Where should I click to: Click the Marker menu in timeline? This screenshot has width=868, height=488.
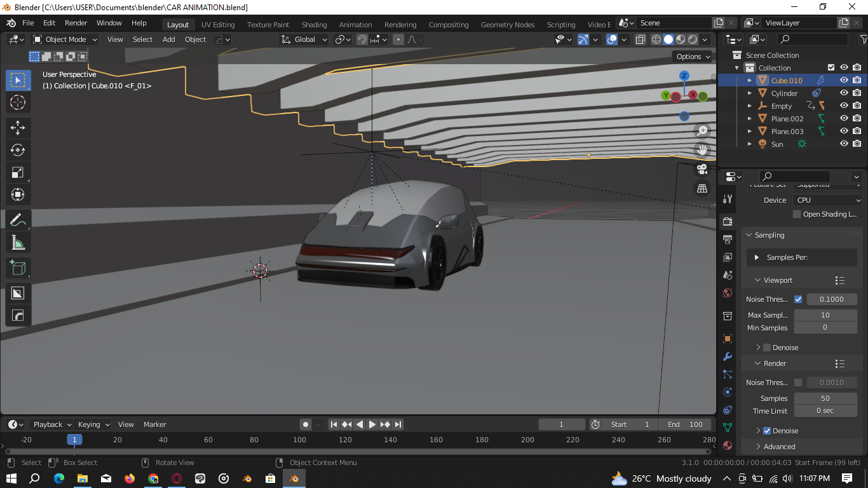(155, 424)
